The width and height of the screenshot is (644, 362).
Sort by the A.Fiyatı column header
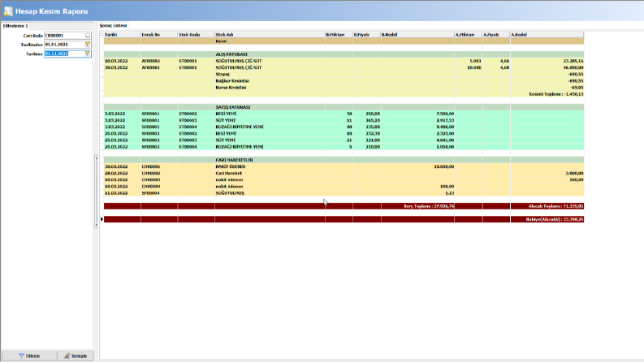pyautogui.click(x=496, y=34)
